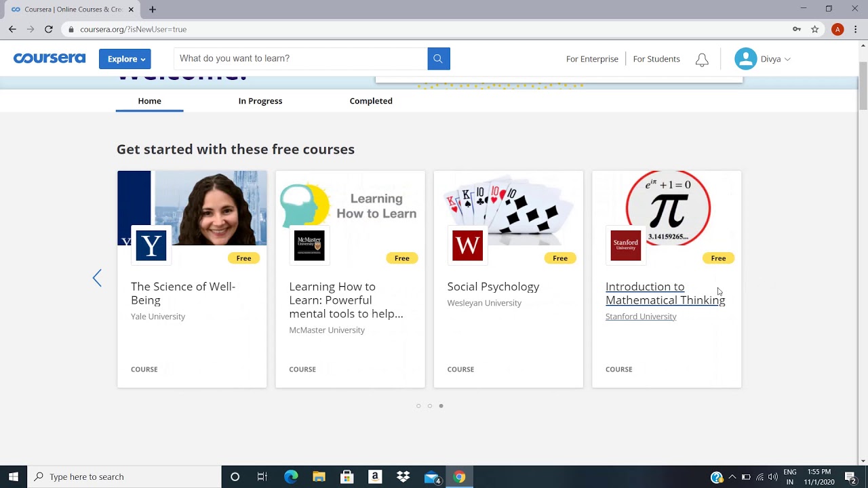Open Amazon app on taskbar

pyautogui.click(x=374, y=476)
